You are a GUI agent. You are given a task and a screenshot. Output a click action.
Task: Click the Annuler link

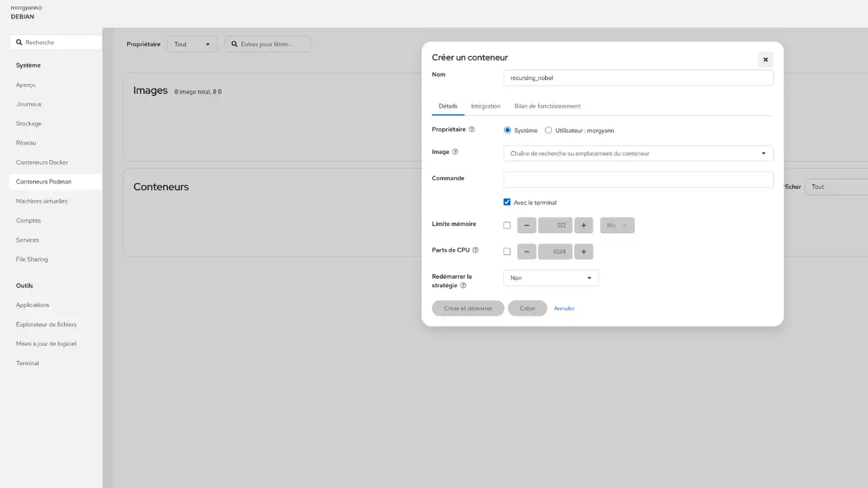tap(564, 308)
